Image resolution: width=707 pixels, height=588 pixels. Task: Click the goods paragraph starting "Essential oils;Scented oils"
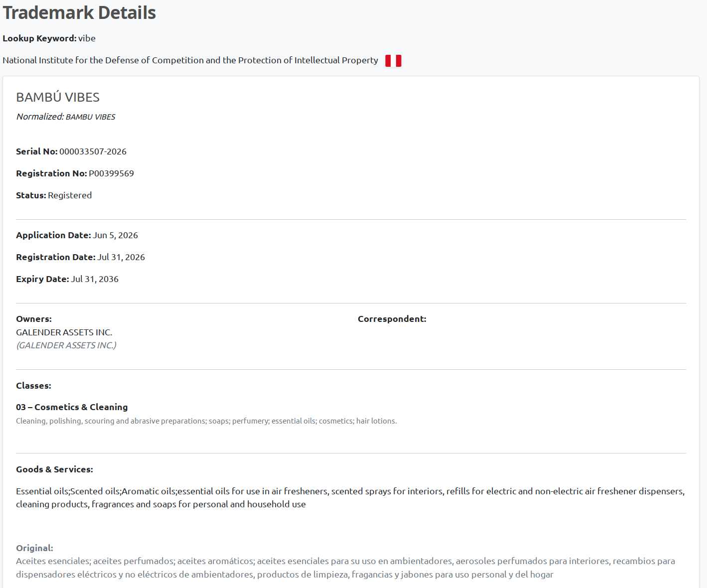(350, 498)
